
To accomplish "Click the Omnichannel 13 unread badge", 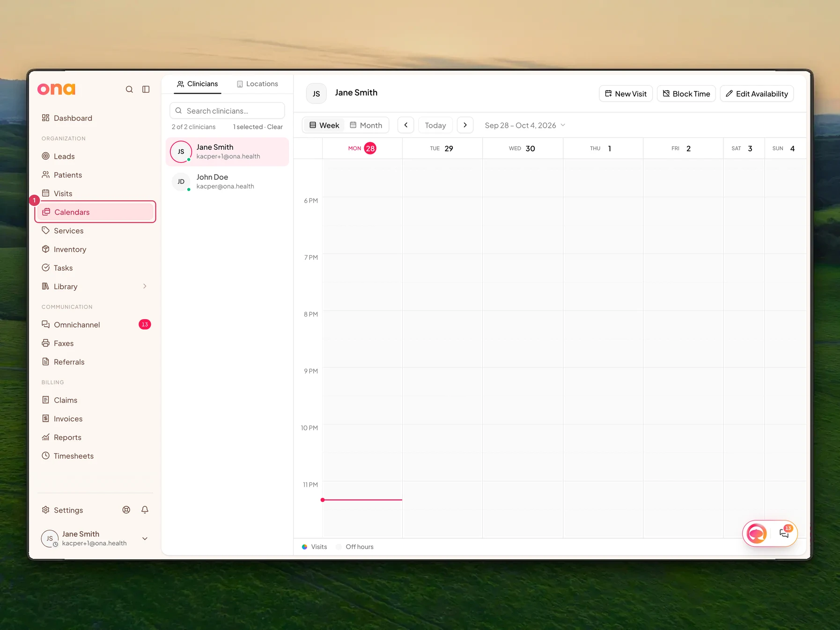I will [x=145, y=324].
